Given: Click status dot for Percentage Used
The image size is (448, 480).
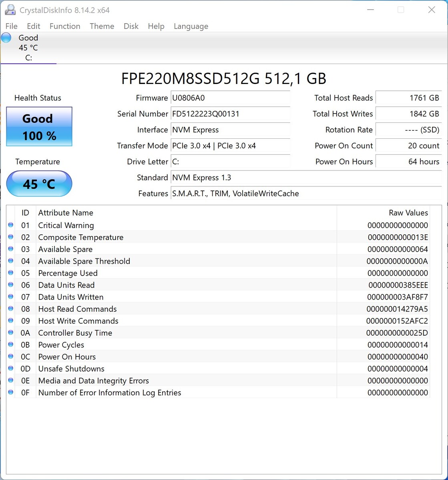Looking at the screenshot, I should click(11, 273).
